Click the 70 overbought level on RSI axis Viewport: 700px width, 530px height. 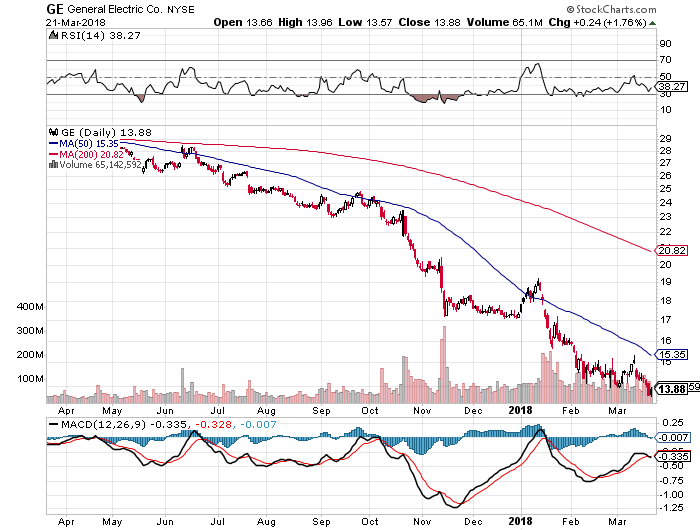[x=665, y=59]
